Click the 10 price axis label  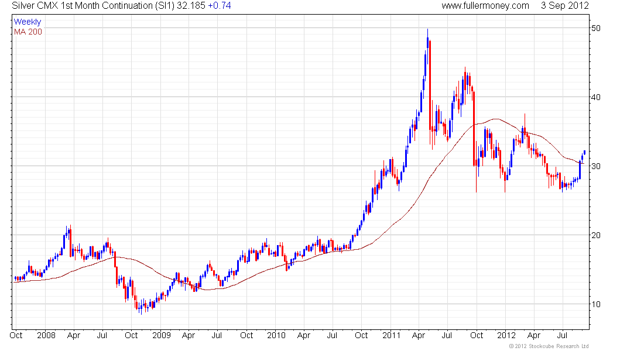coord(595,304)
